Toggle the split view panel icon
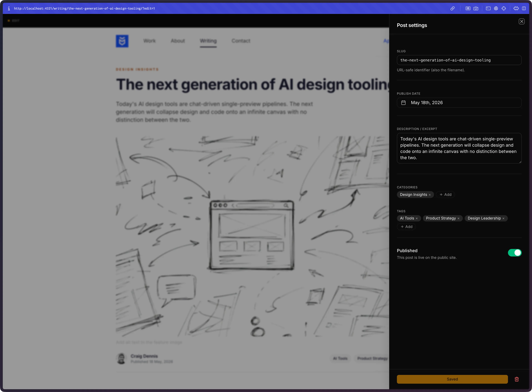Viewport: 532px width, 392px height. pos(524,8)
